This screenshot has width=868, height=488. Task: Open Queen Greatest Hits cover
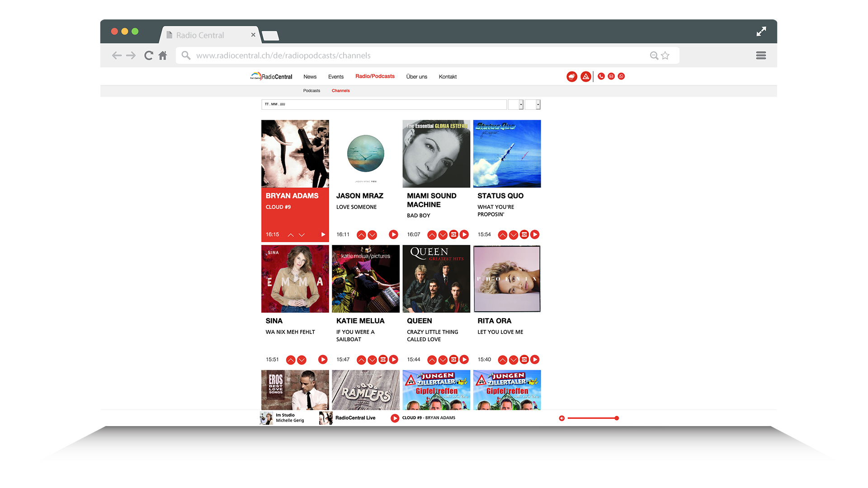[x=436, y=279]
